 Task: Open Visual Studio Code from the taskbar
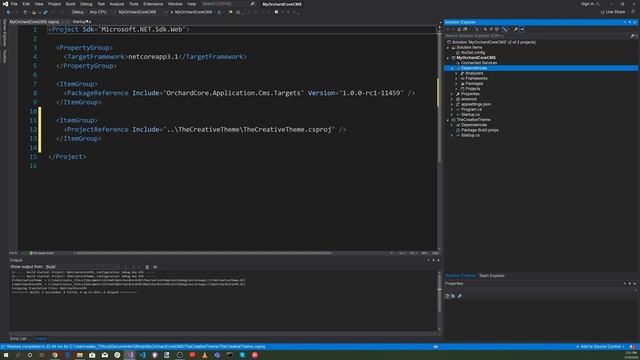pos(142,355)
